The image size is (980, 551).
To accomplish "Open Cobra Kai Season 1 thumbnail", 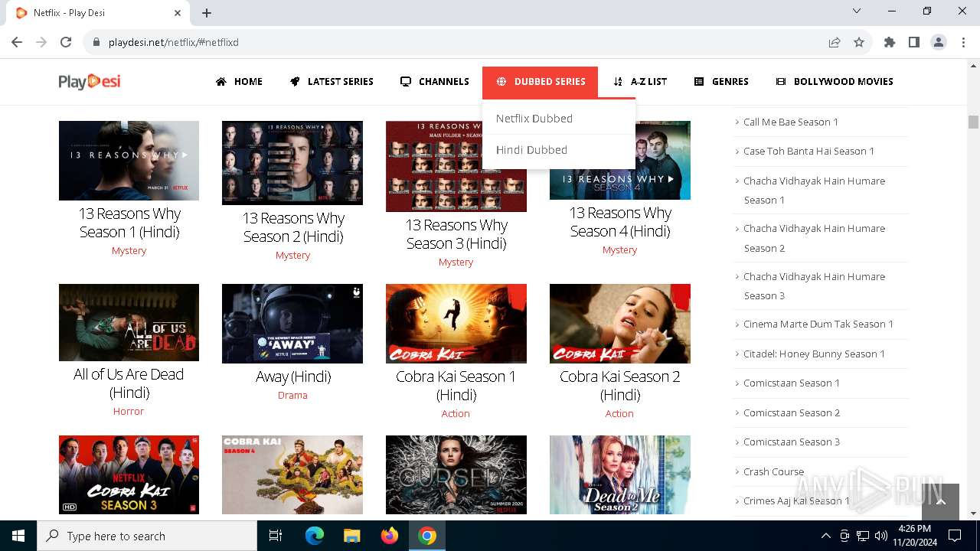I will 456,324.
